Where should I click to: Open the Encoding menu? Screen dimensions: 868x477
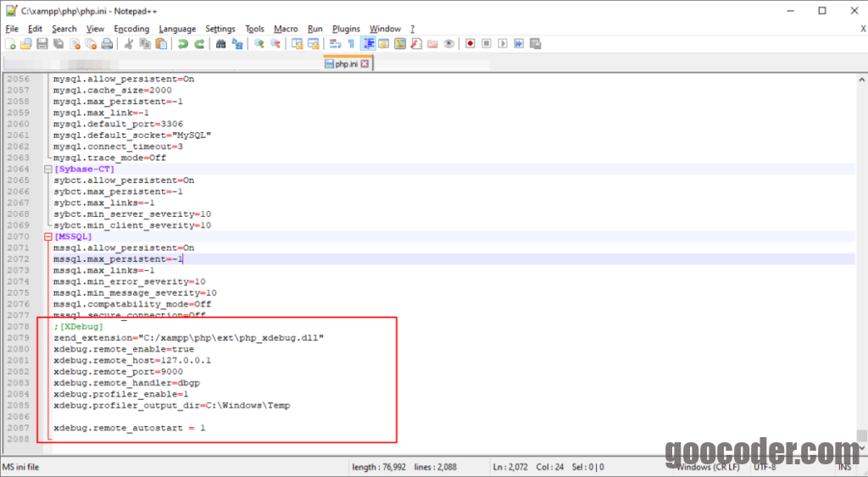click(x=131, y=29)
